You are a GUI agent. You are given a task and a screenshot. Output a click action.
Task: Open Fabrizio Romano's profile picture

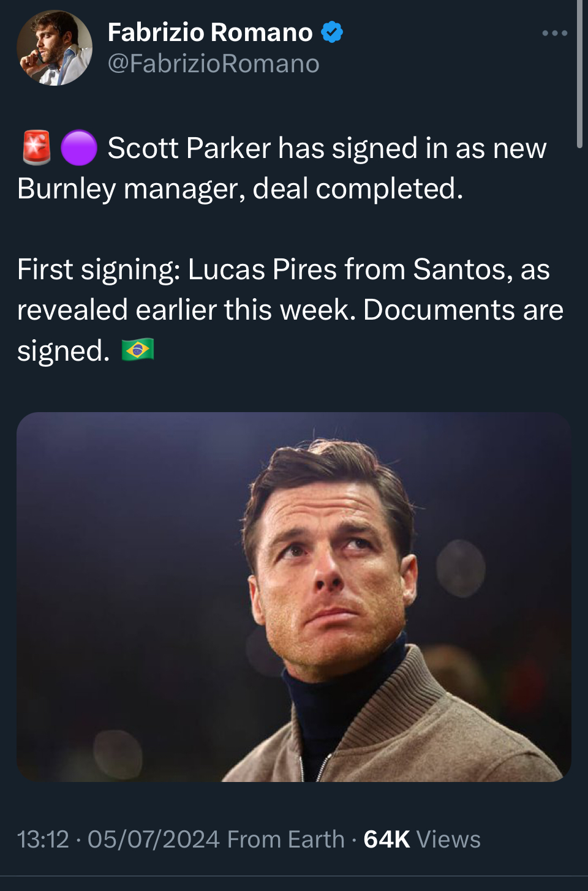[x=55, y=48]
